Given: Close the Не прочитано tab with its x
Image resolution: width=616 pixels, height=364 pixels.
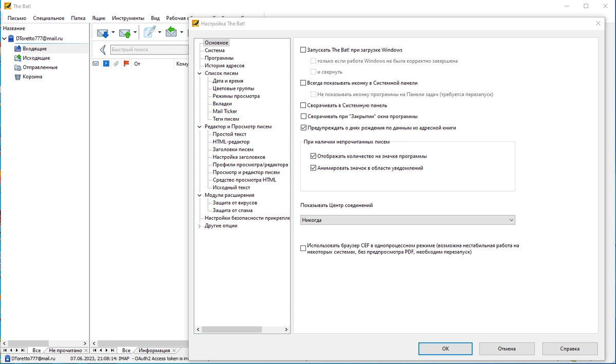Looking at the screenshot, I should [86, 350].
